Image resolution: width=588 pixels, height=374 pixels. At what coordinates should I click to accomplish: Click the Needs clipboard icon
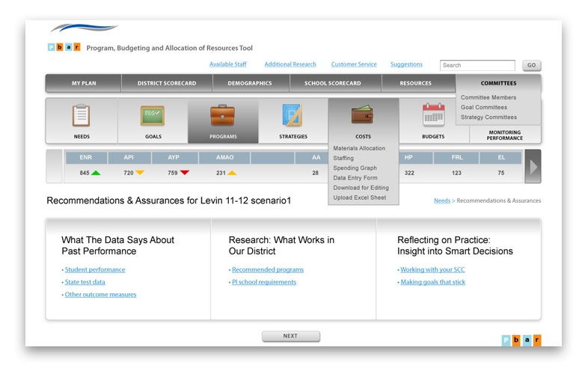tap(82, 116)
